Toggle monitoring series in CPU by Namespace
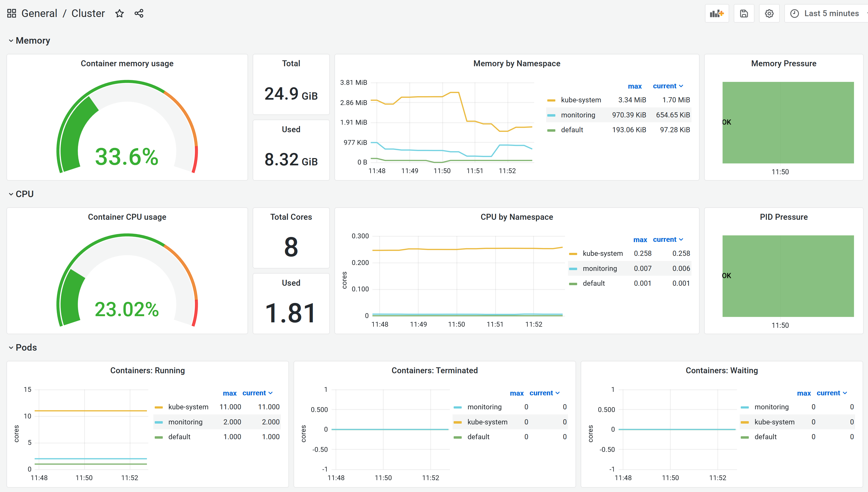The width and height of the screenshot is (868, 492). pyautogui.click(x=599, y=268)
